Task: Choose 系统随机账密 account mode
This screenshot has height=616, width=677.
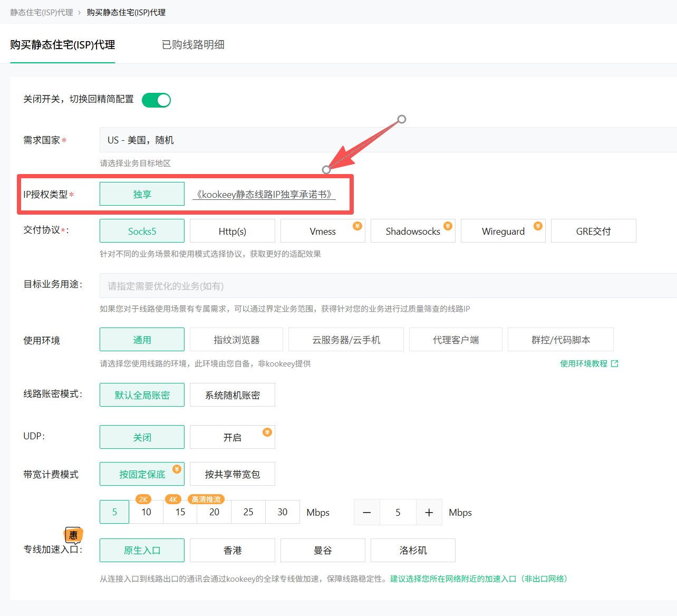Action: [232, 396]
